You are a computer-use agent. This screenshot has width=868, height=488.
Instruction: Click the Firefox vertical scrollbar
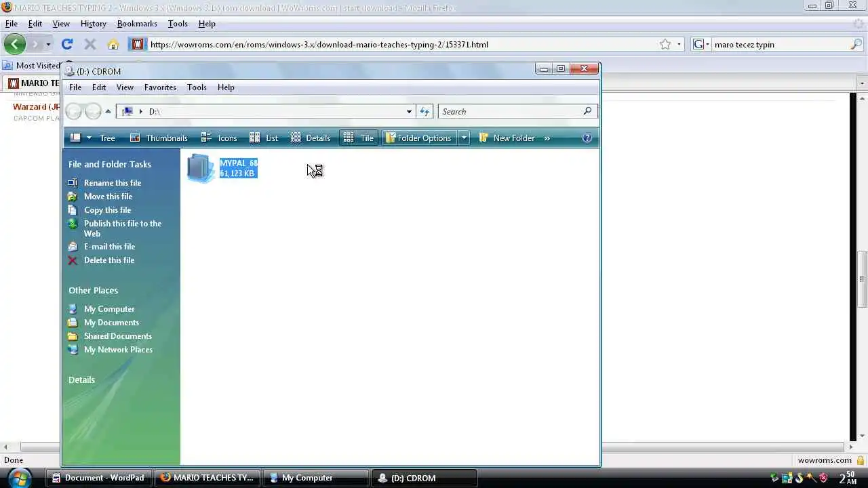862,278
